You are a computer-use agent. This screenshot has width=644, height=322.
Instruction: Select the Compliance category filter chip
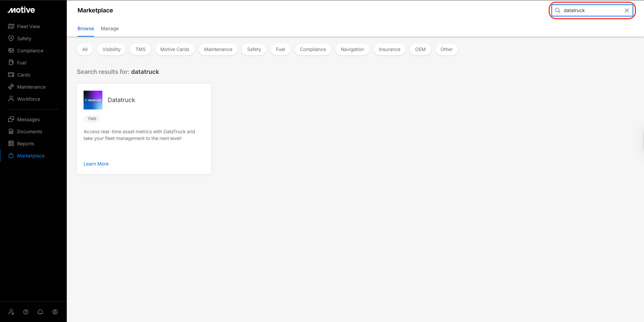(313, 49)
